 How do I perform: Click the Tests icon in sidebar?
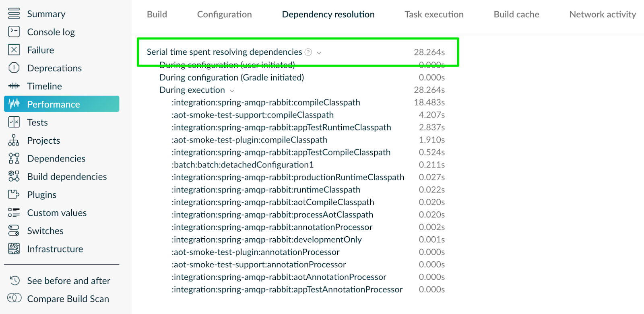(14, 122)
